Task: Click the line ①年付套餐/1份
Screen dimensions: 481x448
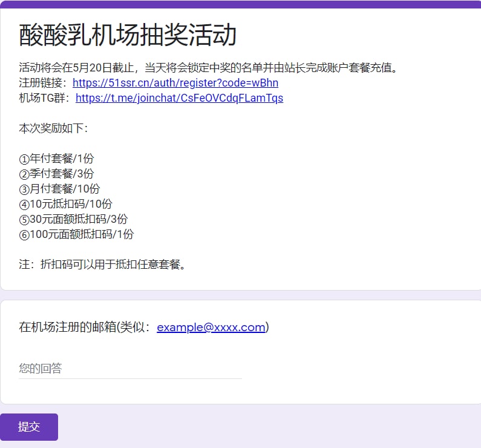Action: 56,159
